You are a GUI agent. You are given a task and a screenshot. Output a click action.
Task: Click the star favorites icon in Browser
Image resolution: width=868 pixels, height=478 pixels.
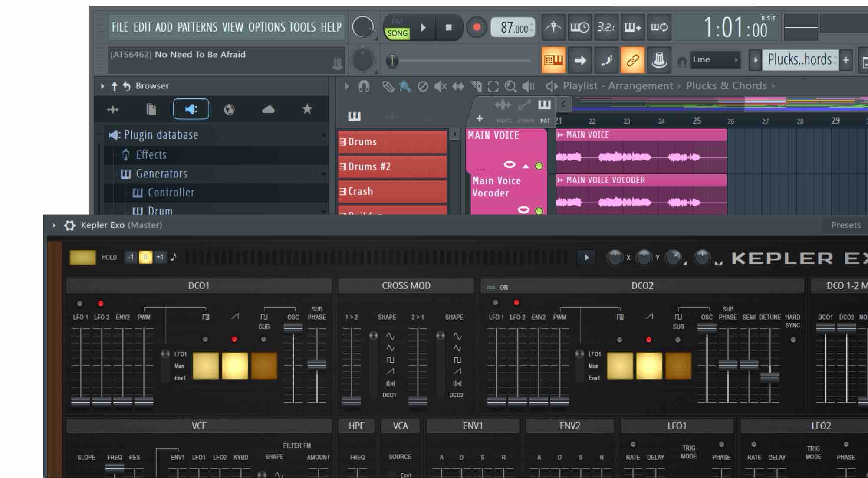(307, 109)
